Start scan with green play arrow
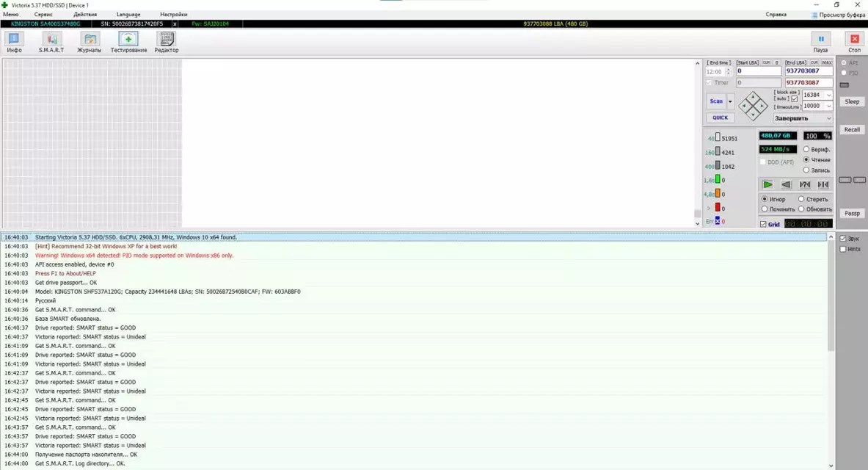 pyautogui.click(x=767, y=184)
